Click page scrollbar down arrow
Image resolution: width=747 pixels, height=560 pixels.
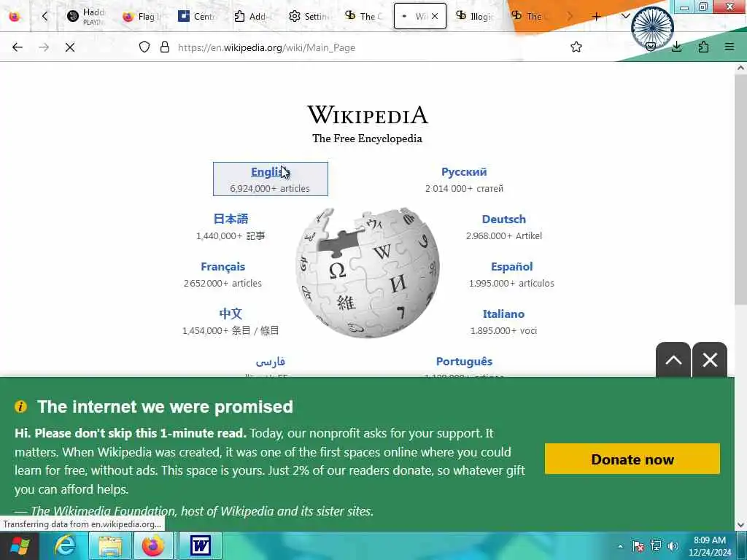click(741, 525)
